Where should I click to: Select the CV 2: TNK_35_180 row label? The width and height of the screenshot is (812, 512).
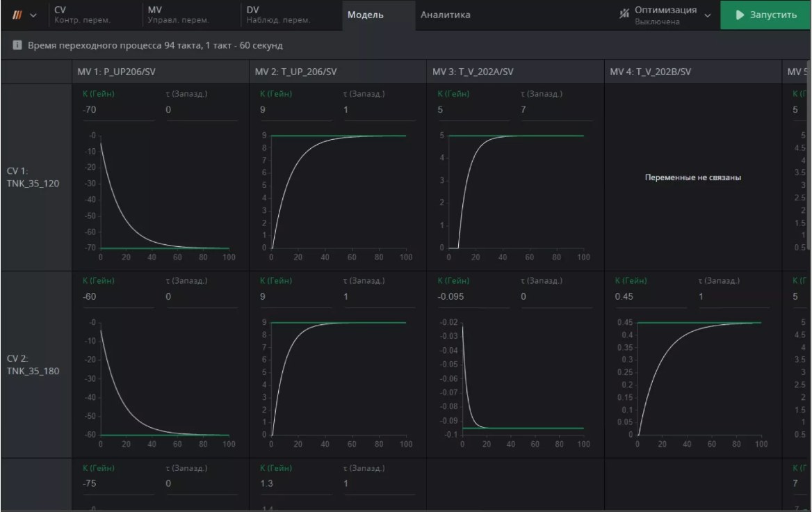coord(33,365)
